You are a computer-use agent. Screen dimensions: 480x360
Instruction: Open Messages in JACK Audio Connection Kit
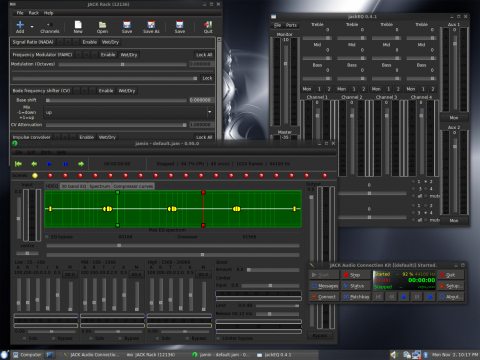[325, 286]
